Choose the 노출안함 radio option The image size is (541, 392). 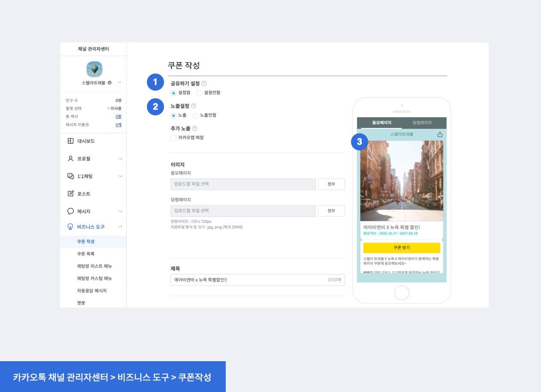[195, 116]
